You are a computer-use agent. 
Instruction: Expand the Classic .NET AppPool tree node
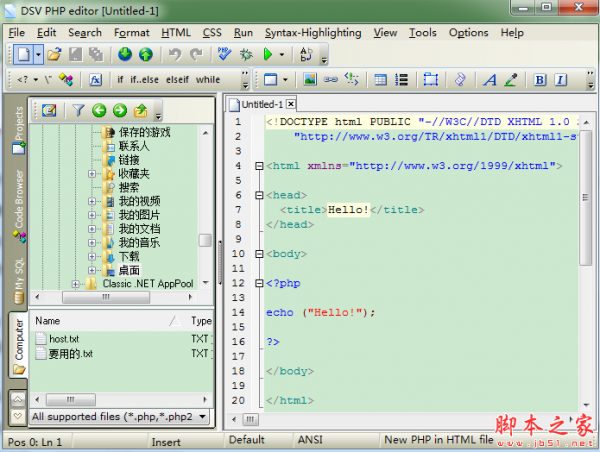76,284
